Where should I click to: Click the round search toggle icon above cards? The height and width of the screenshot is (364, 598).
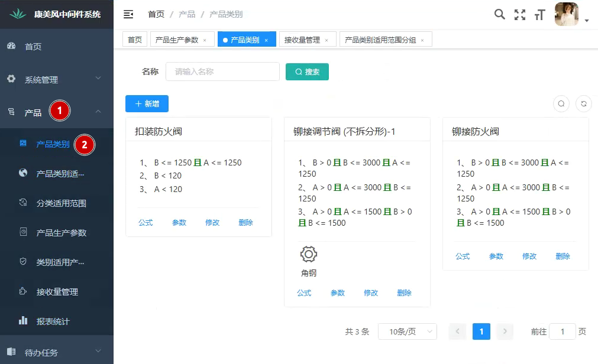[x=561, y=103]
